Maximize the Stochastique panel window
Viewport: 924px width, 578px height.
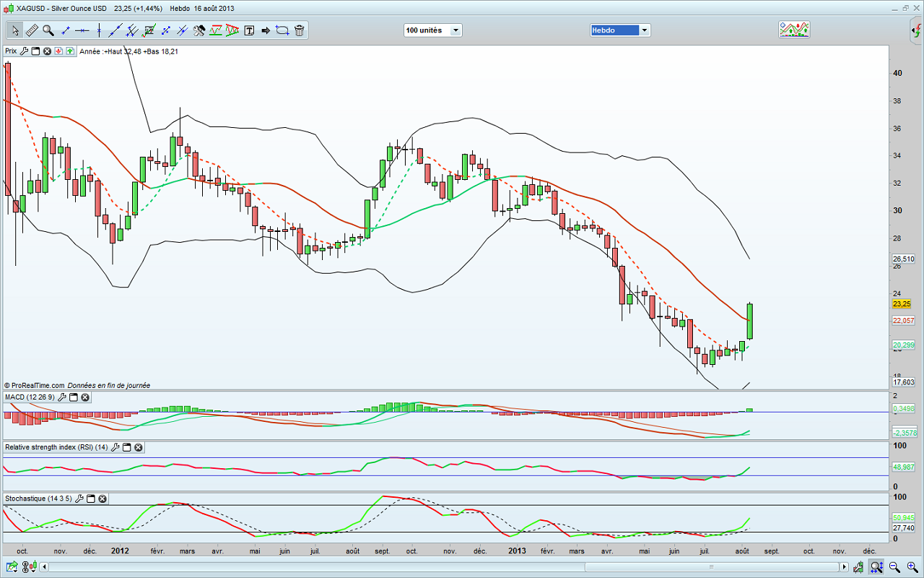(91, 499)
